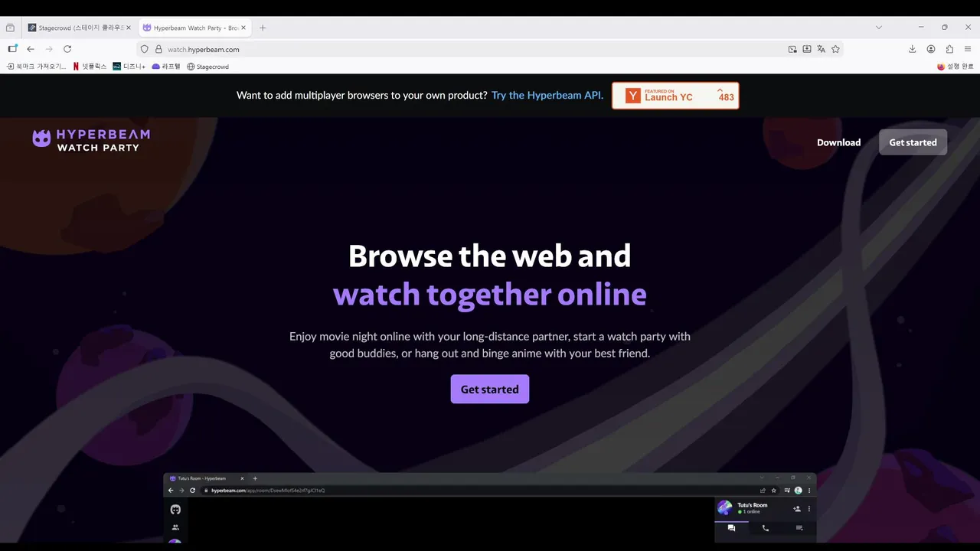The height and width of the screenshot is (551, 980).
Task: Open the 넷플릭스 bookmark
Action: (x=90, y=67)
